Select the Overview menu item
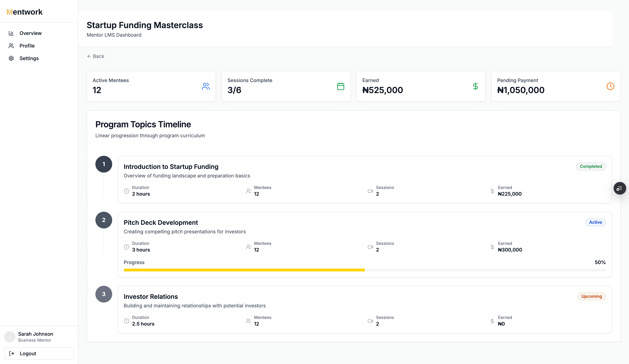629x364 pixels. pyautogui.click(x=30, y=33)
